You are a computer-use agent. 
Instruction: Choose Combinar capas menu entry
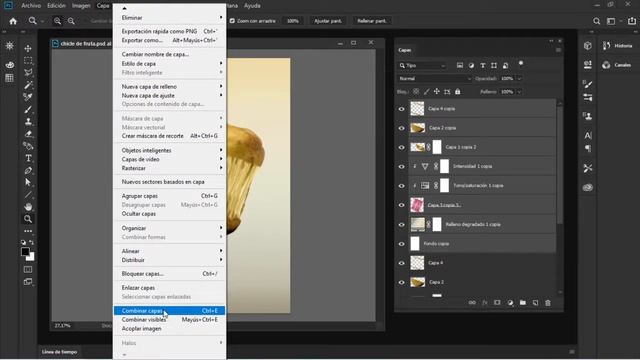(x=169, y=311)
